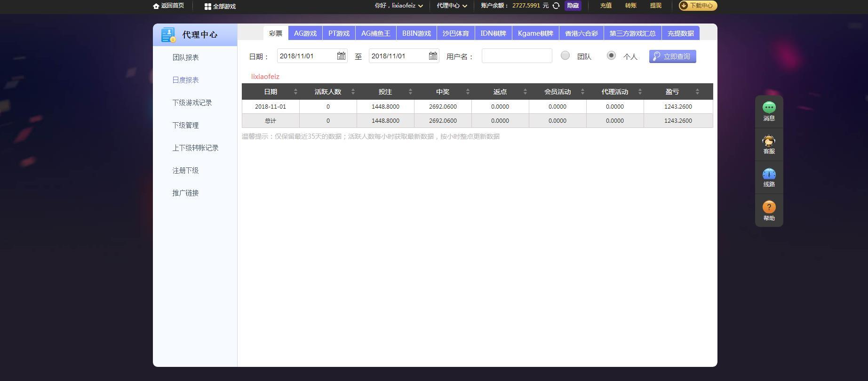This screenshot has width=868, height=381.
Task: Open the 线路 line selector icon
Action: coord(769,174)
